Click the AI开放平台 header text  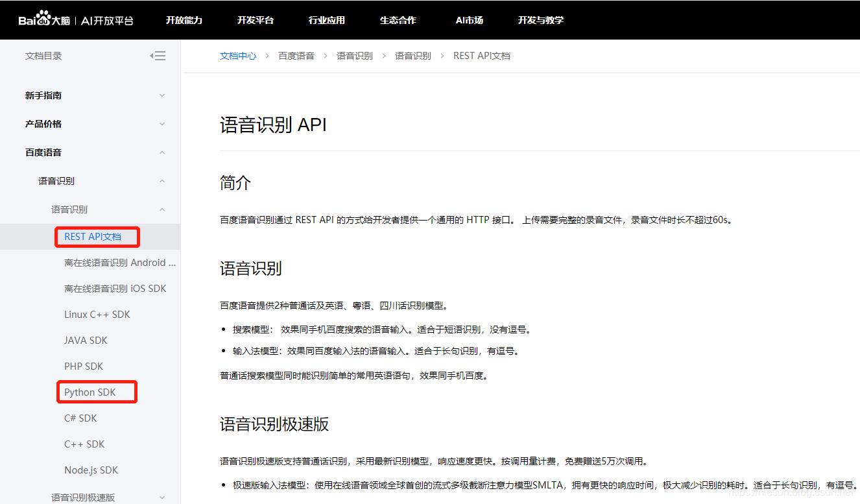coord(108,20)
